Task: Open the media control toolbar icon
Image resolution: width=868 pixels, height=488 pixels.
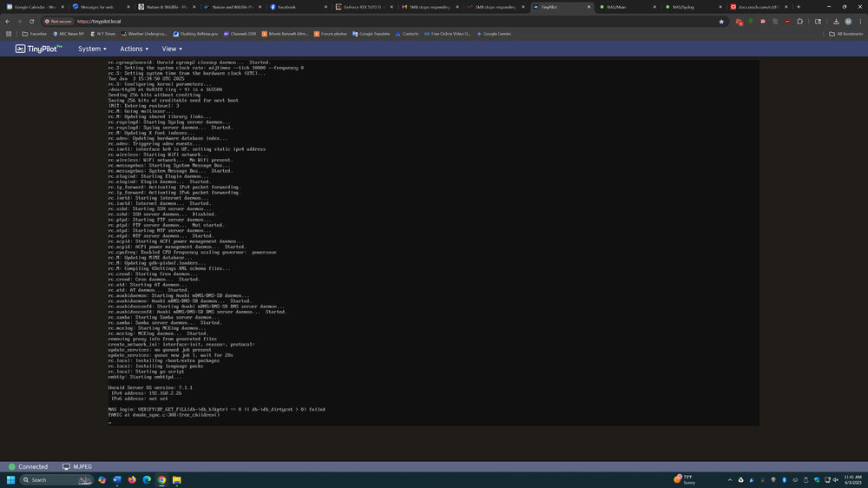Action: (x=819, y=22)
